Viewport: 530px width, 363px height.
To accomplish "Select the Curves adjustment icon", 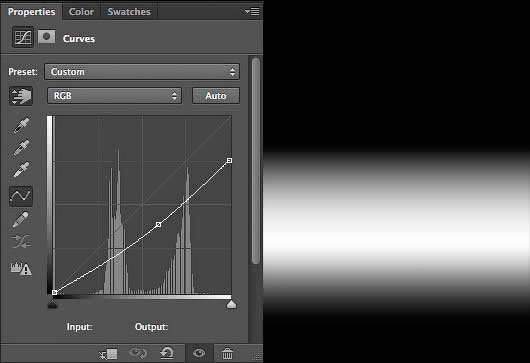I will click(x=23, y=37).
